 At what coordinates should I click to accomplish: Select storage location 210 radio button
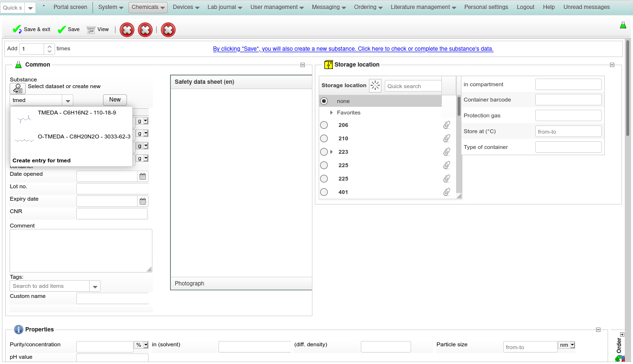[324, 138]
